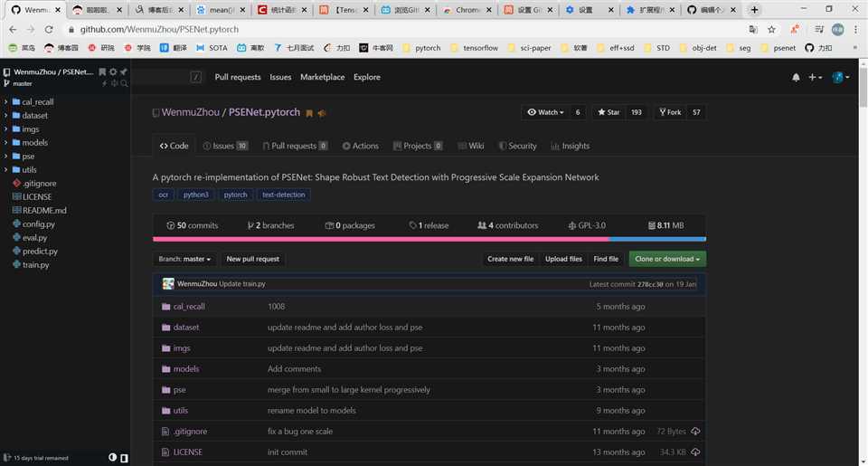Click Marketplace in top navigation
Screen dimensions: 868x466
tap(322, 78)
